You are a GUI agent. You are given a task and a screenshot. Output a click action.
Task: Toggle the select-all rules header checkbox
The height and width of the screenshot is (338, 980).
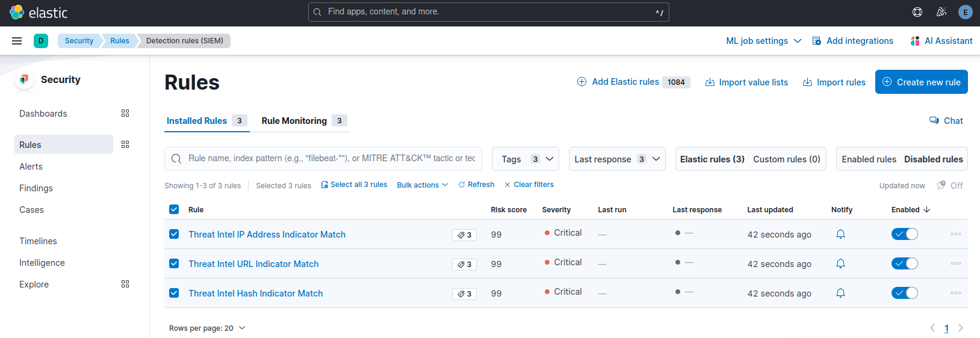click(174, 209)
